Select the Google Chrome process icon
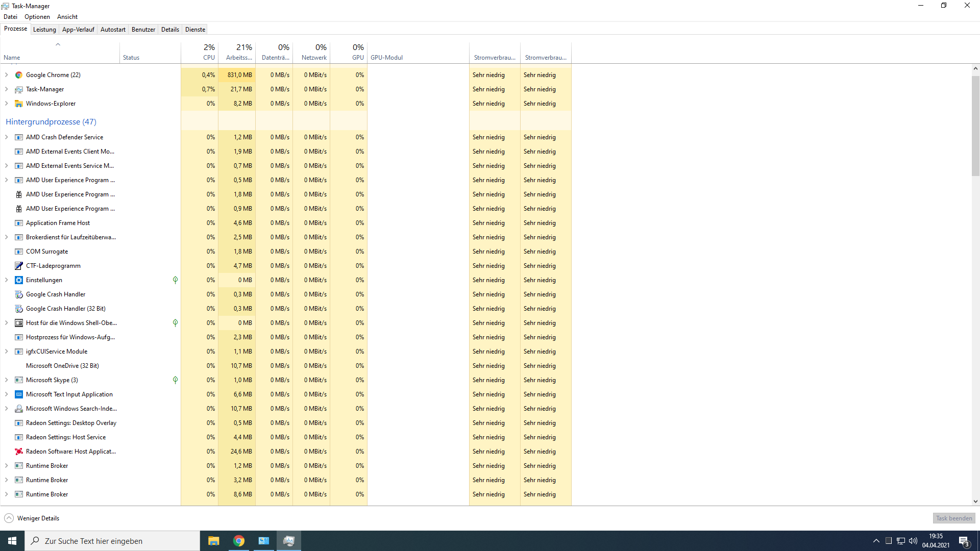Viewport: 980px width, 551px height. click(x=18, y=74)
